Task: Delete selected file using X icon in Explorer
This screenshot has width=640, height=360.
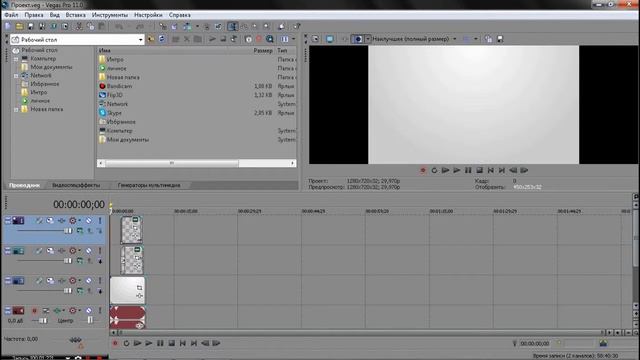Action: (187, 39)
